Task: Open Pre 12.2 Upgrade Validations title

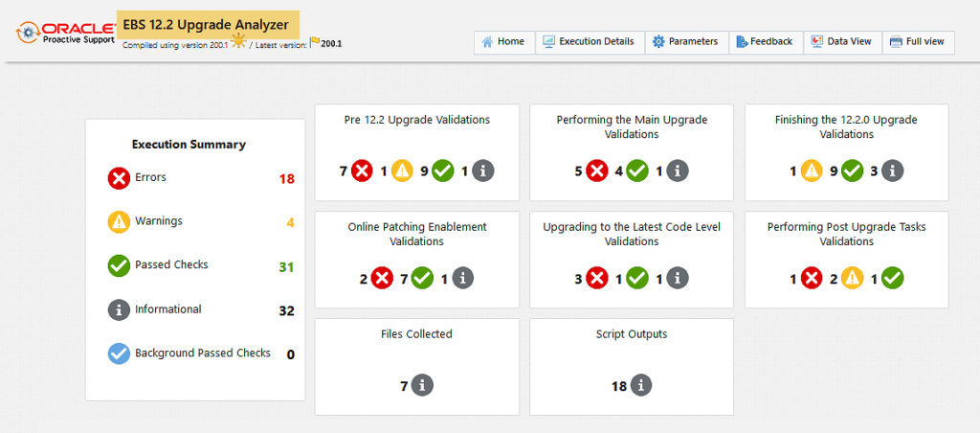Action: pyautogui.click(x=417, y=120)
